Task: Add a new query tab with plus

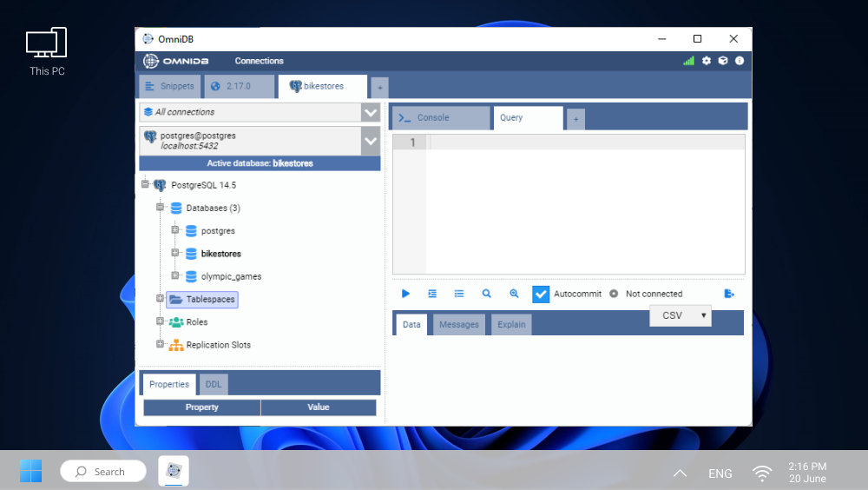Action: pos(575,119)
